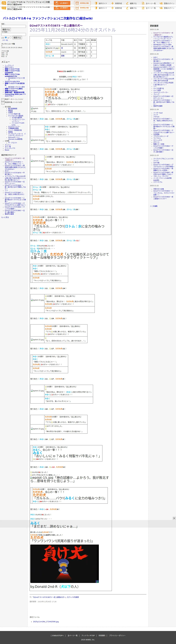
Task: Open 犬以下 link in signature line
Action: [66, 586]
